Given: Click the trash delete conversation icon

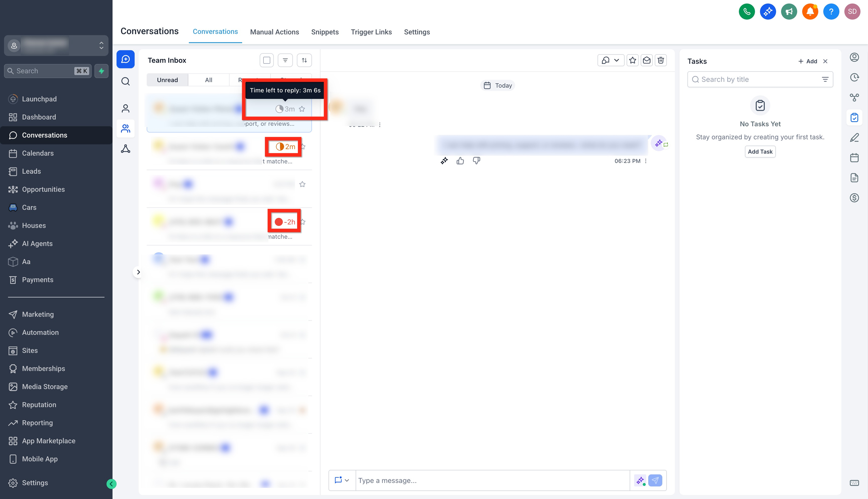Looking at the screenshot, I should [x=660, y=60].
